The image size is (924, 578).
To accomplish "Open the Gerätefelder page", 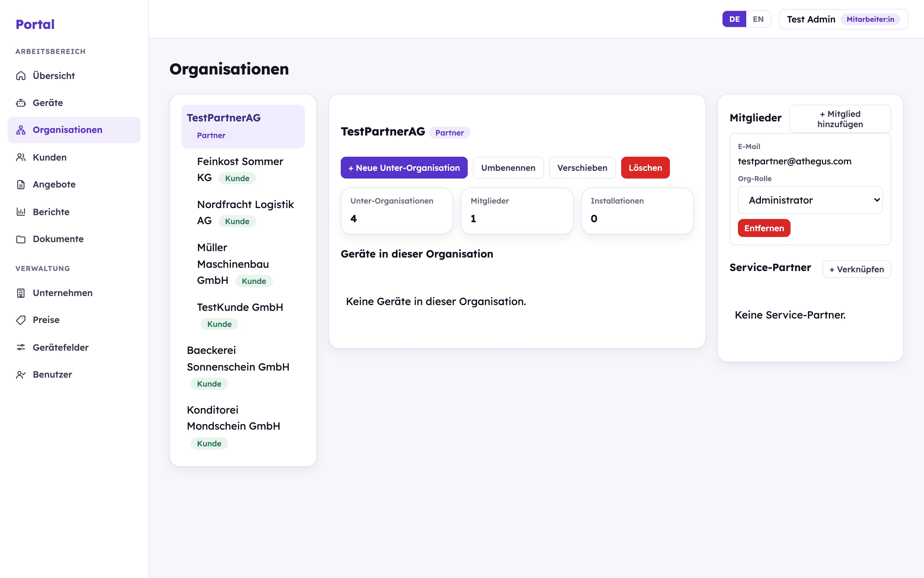I will pos(74,347).
